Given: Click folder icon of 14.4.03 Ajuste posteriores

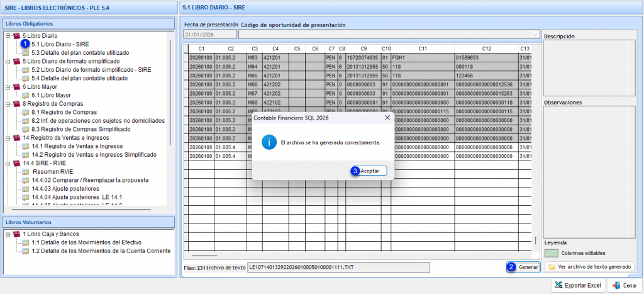Looking at the screenshot, I should 25,189.
